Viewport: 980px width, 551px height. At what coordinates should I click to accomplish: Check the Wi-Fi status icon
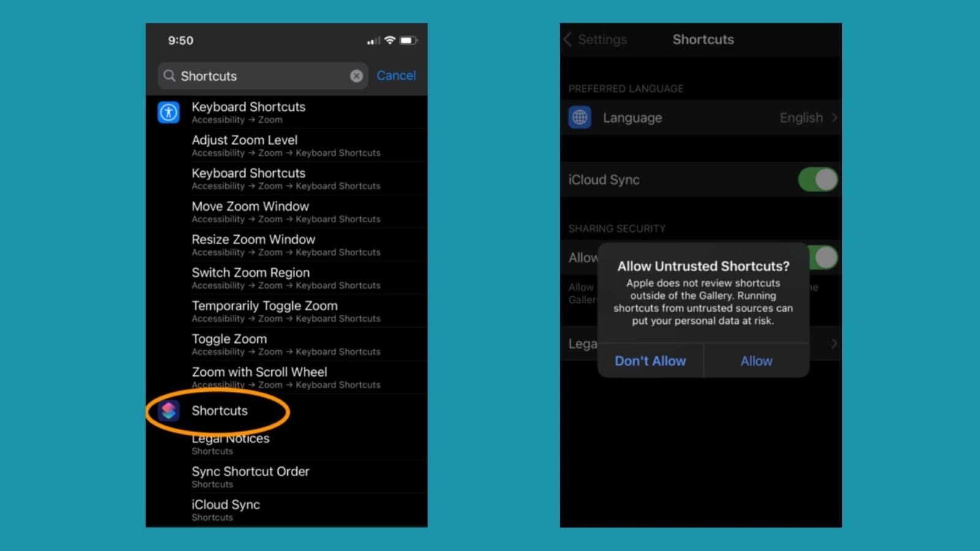(390, 40)
